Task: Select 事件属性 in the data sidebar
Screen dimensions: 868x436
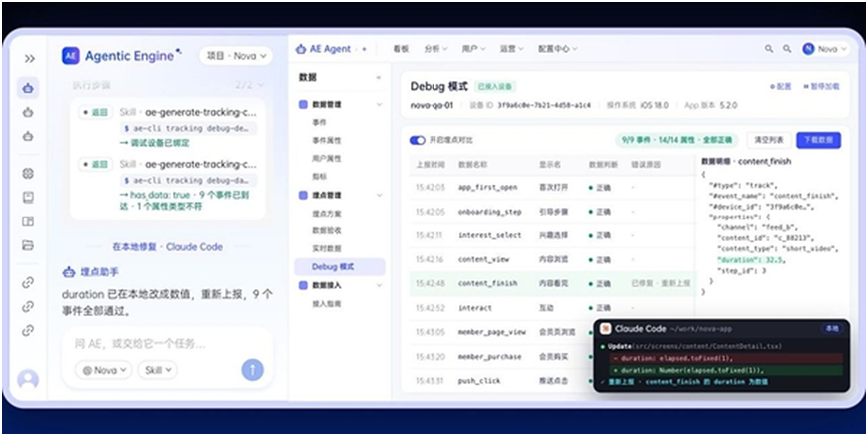Action: pyautogui.click(x=327, y=141)
